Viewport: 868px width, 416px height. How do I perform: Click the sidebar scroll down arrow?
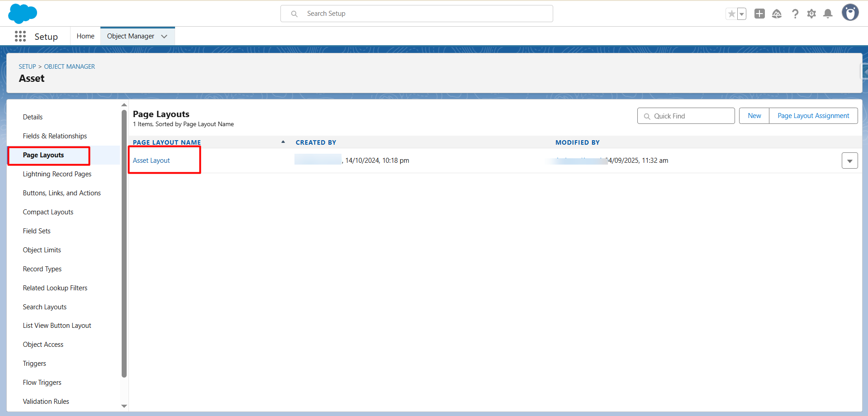[x=124, y=406]
